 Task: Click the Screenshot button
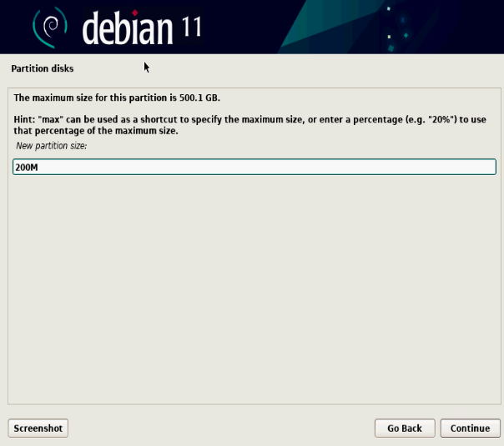38,428
